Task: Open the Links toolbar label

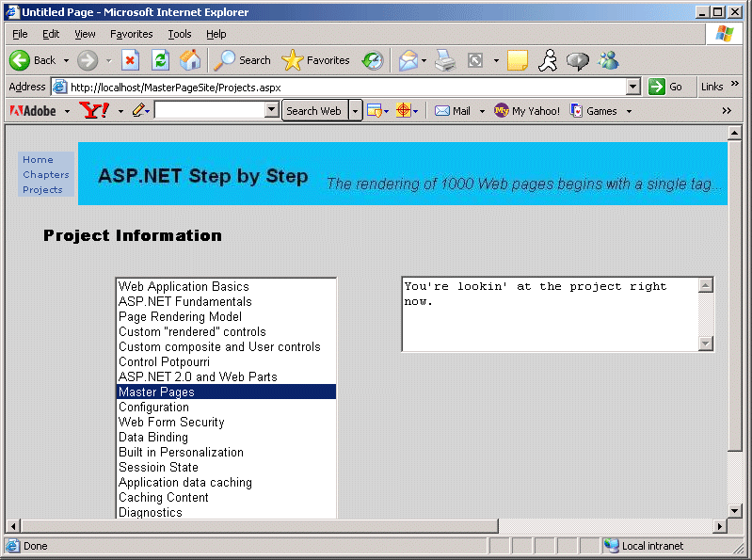Action: (x=712, y=87)
